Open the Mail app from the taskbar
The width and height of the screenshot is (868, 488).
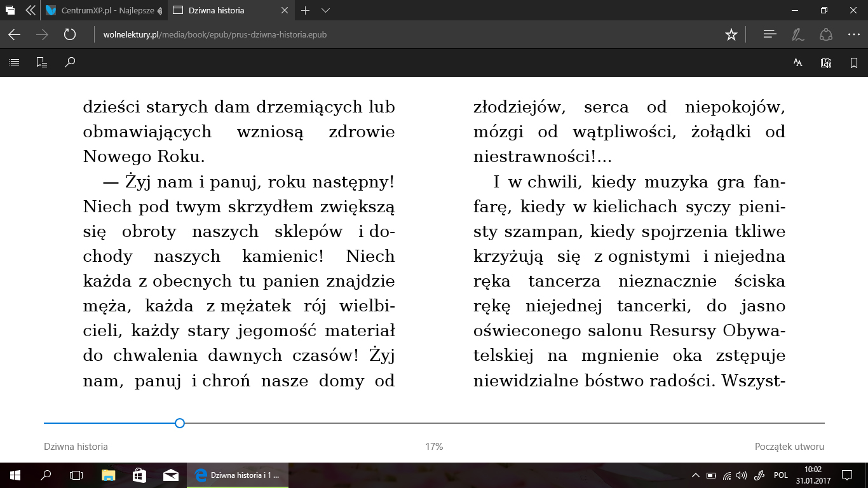tap(170, 475)
